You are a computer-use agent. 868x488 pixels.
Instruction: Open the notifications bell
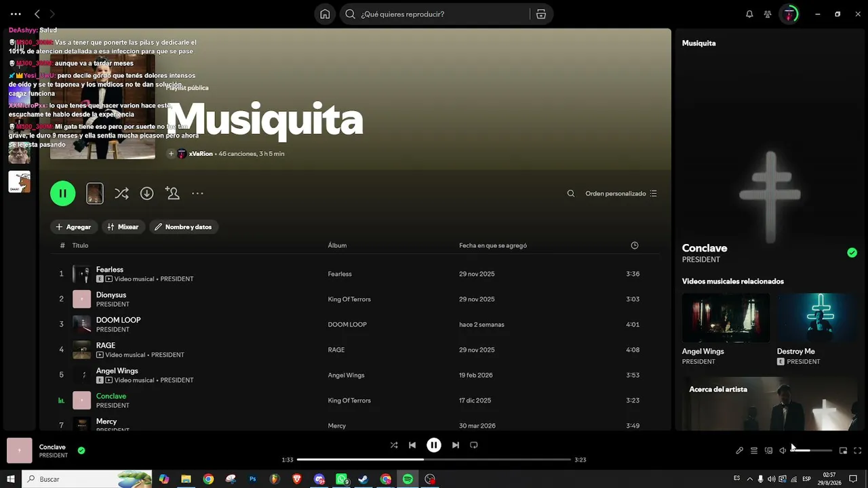tap(749, 14)
